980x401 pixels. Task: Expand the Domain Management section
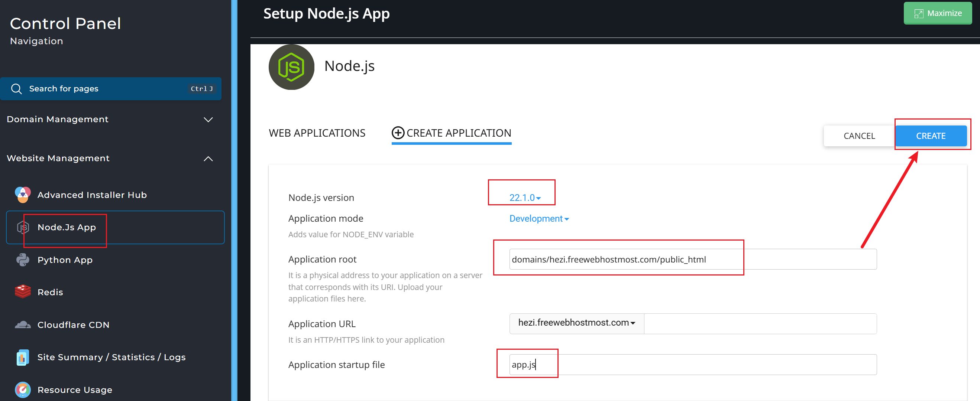208,119
